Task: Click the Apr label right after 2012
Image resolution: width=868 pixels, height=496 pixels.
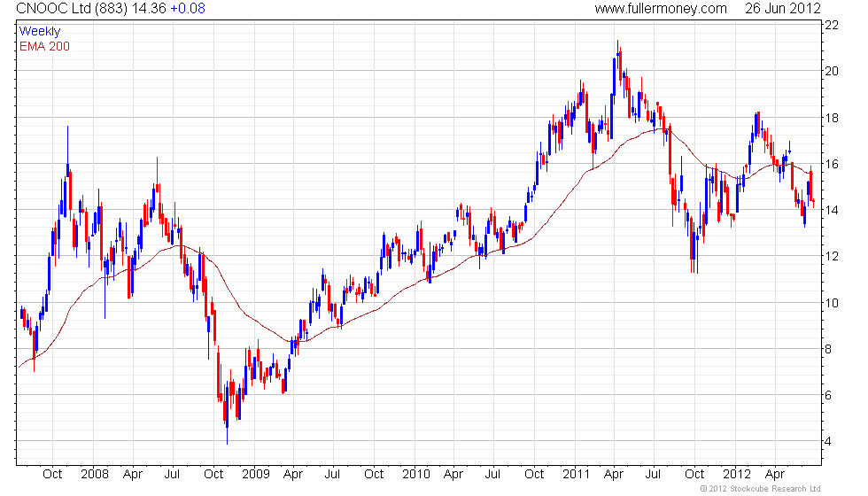Action: (x=774, y=475)
